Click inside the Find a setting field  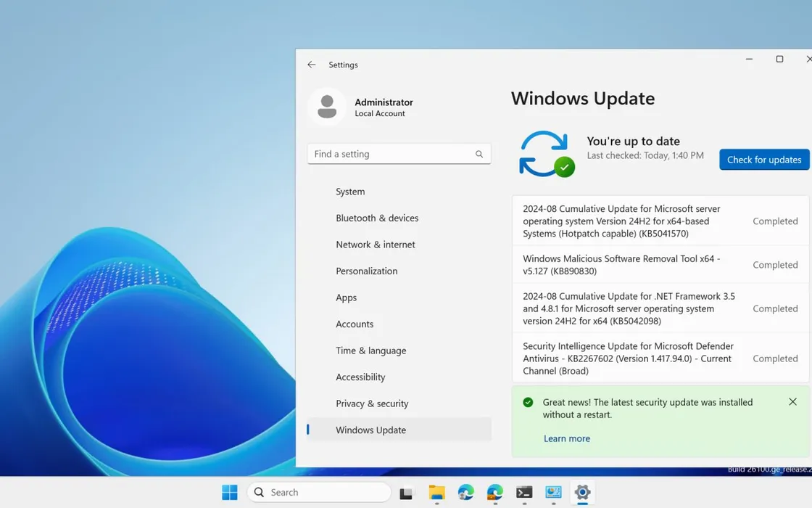(399, 154)
